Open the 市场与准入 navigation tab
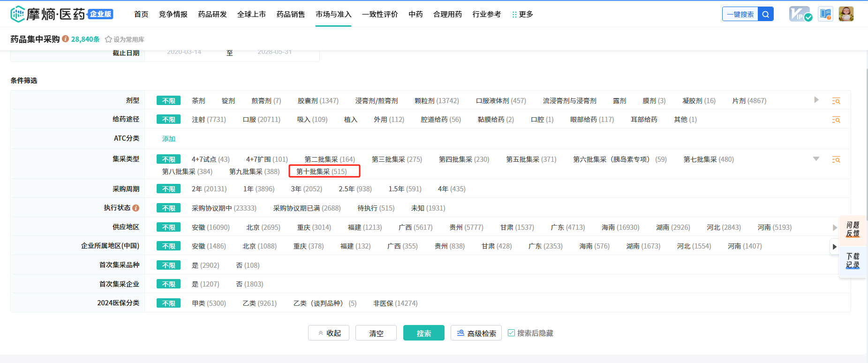This screenshot has width=868, height=363. click(x=333, y=14)
